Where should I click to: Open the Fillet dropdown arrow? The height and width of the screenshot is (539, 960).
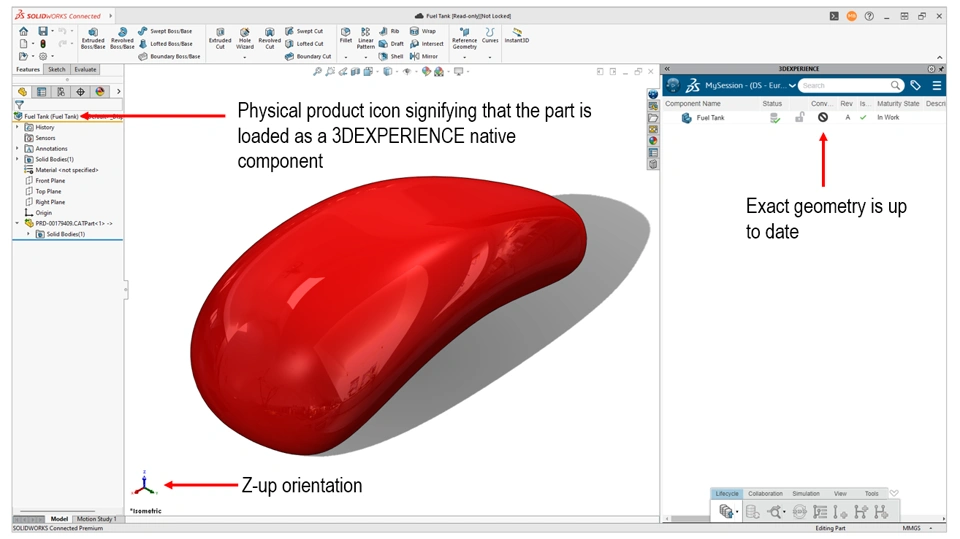tap(346, 58)
